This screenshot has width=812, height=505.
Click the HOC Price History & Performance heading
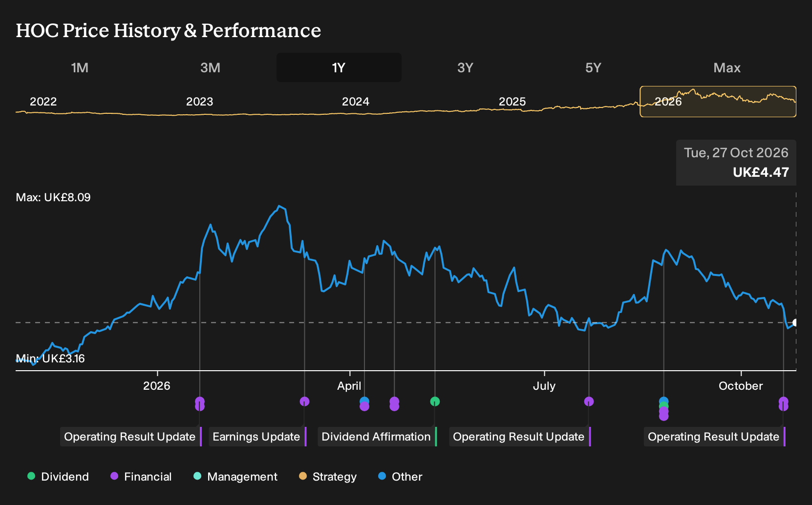(169, 30)
